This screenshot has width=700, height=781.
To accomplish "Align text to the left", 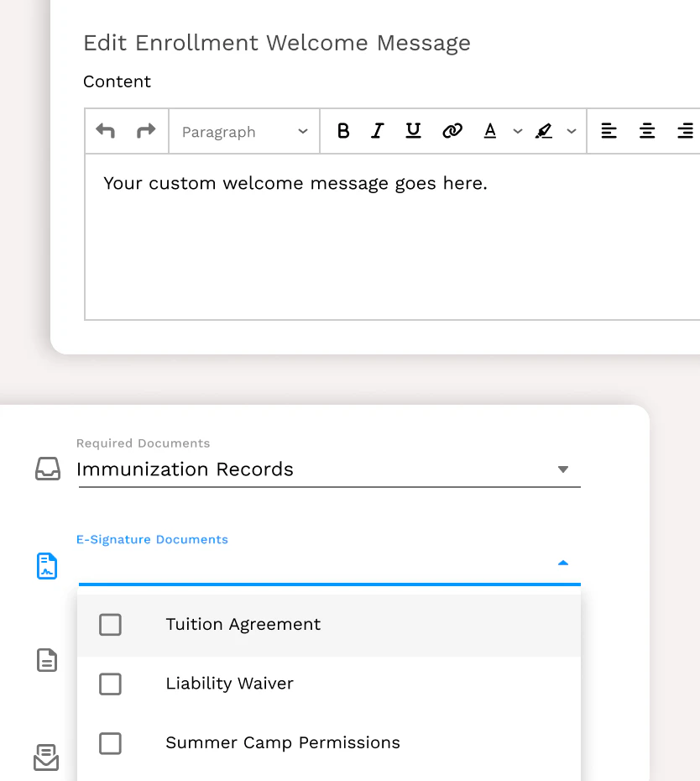I will point(609,131).
